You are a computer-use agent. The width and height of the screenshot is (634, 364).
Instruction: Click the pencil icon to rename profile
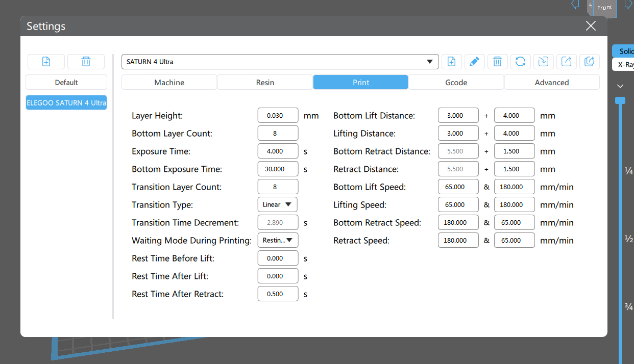tap(474, 62)
